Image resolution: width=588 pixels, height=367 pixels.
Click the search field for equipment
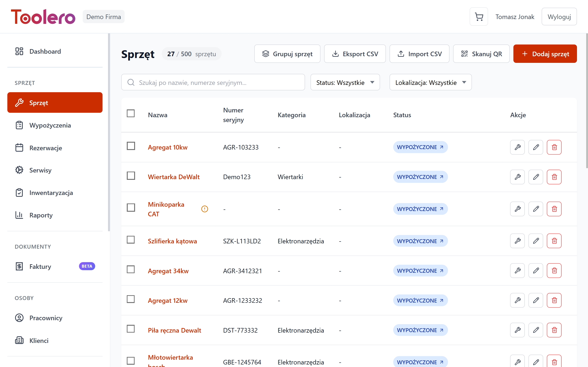coord(213,82)
